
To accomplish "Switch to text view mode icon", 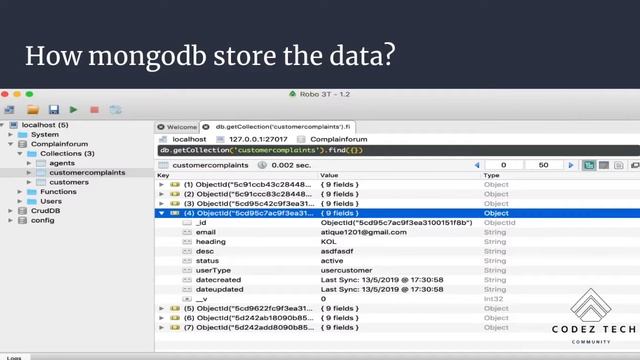I will pyautogui.click(x=619, y=165).
